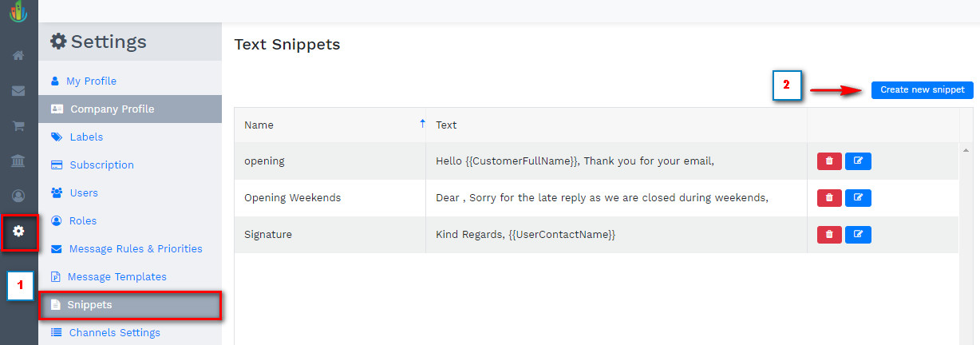
Task: Click the Text column header
Action: pos(446,125)
